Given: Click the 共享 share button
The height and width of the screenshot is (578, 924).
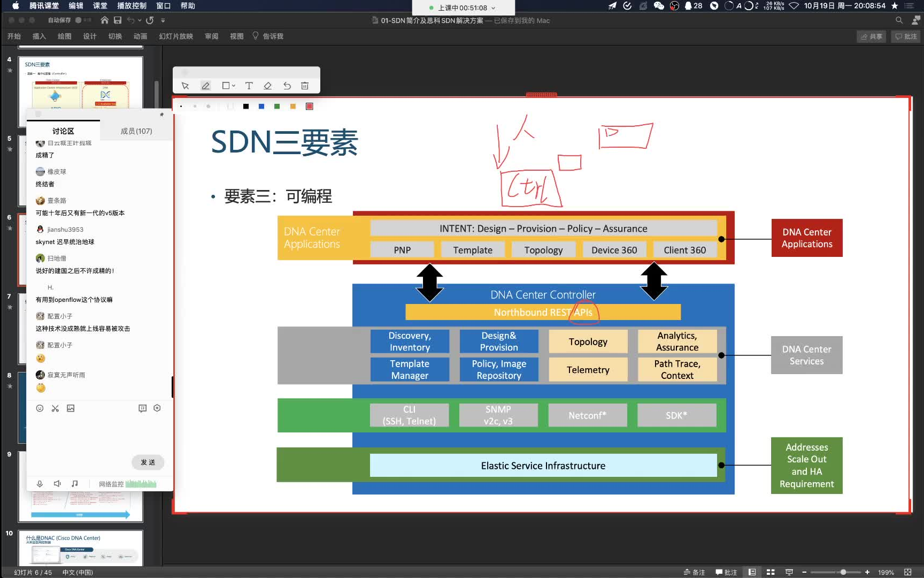Looking at the screenshot, I should (x=872, y=36).
